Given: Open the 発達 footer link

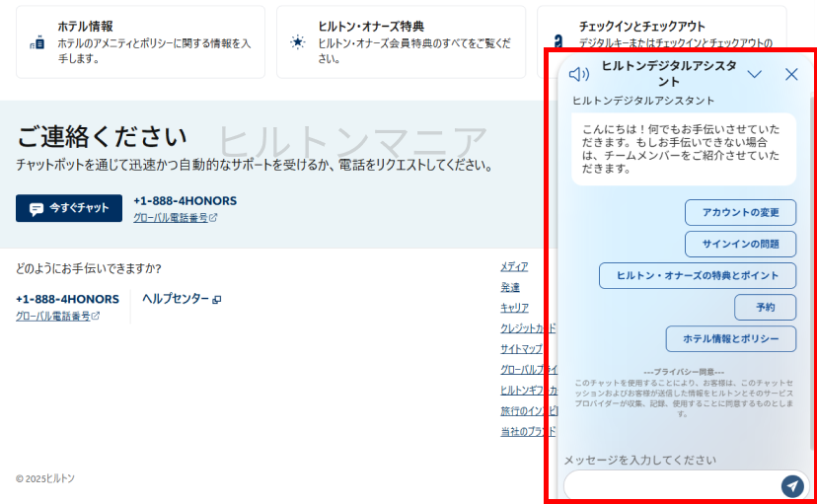Looking at the screenshot, I should [509, 287].
